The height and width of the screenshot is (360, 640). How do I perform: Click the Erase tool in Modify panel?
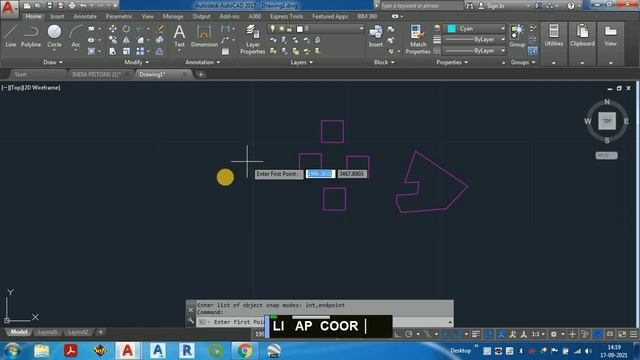point(160,29)
